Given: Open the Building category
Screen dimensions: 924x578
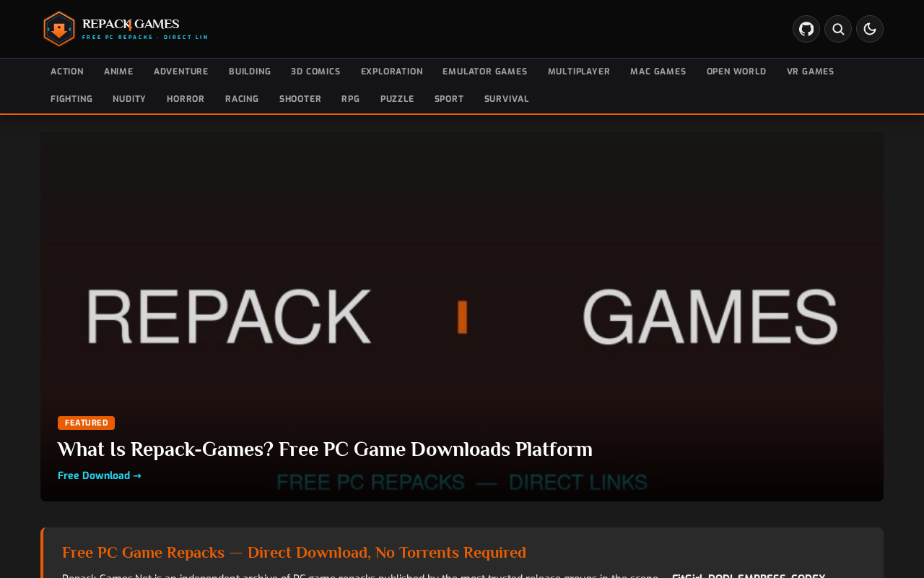Looking at the screenshot, I should click(250, 72).
